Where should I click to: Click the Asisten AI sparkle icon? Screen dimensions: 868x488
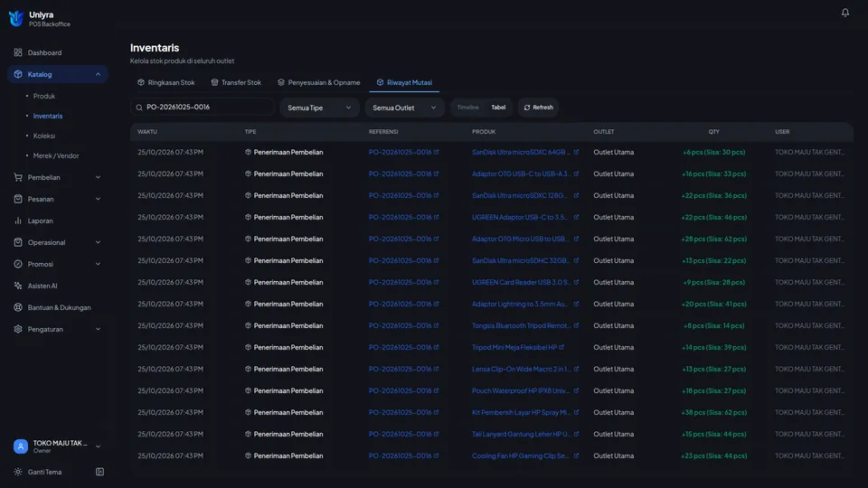[18, 286]
